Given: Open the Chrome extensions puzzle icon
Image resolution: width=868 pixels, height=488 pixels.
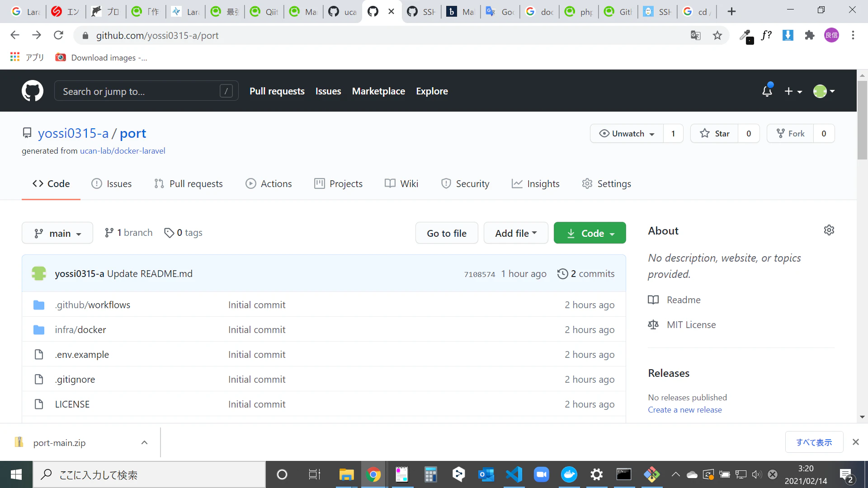Looking at the screenshot, I should (810, 35).
